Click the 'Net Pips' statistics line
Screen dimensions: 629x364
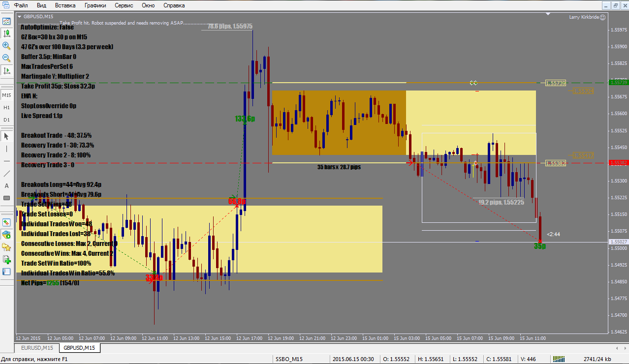click(50, 283)
